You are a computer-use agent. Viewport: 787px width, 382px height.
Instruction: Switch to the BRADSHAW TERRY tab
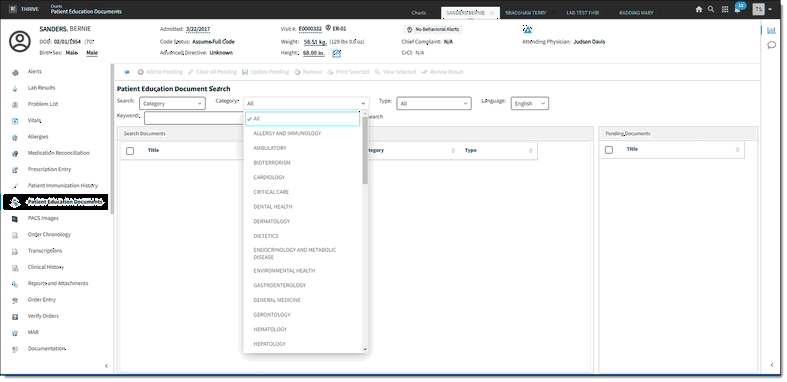pyautogui.click(x=526, y=13)
